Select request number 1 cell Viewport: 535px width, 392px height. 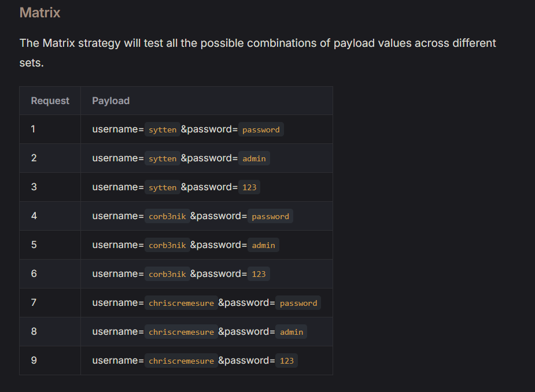pos(34,129)
